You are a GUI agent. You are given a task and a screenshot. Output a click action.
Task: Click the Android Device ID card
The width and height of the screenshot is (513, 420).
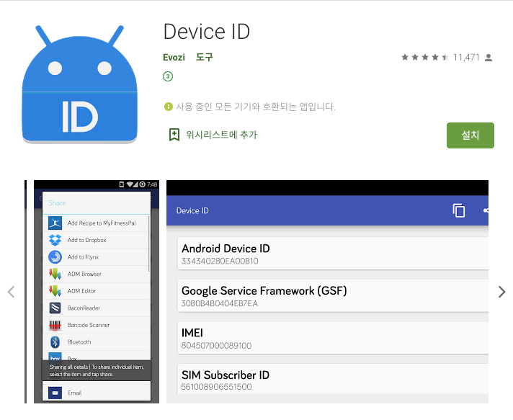pyautogui.click(x=333, y=254)
